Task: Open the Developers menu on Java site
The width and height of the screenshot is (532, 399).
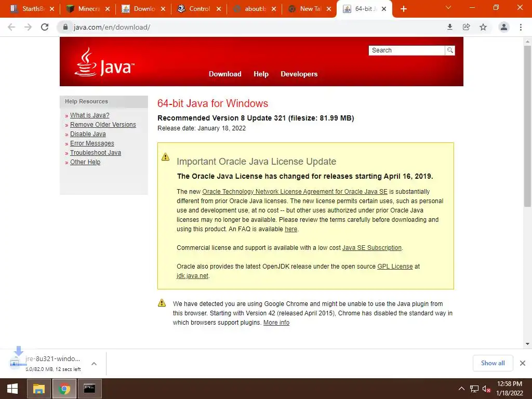Action: pos(299,74)
